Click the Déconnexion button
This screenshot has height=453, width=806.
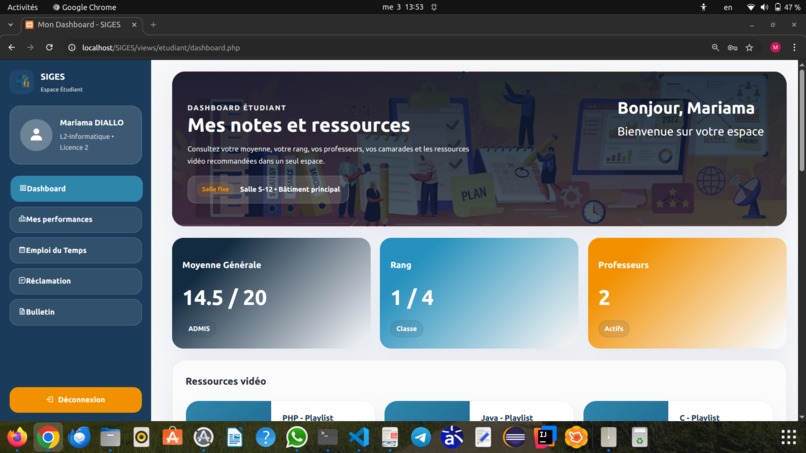tap(76, 400)
